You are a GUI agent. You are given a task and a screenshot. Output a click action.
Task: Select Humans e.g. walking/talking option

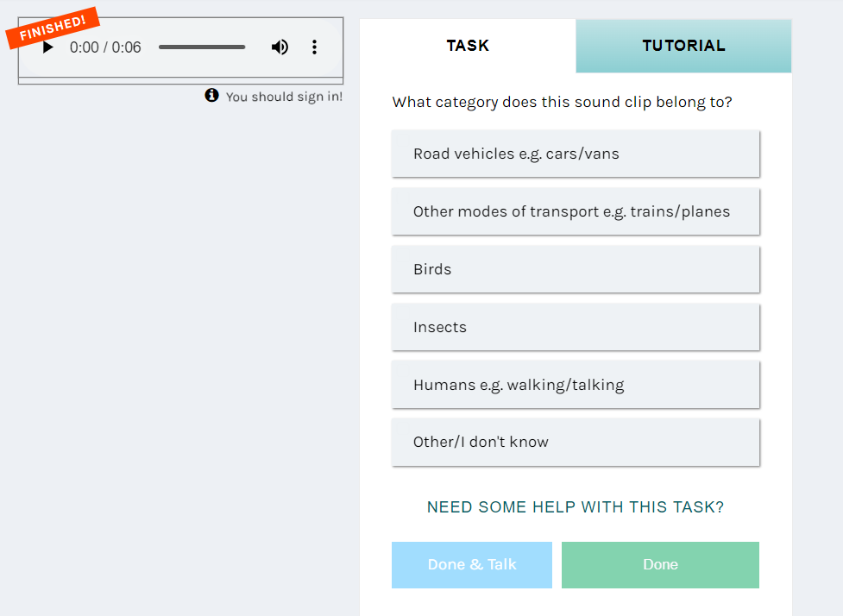coord(576,385)
